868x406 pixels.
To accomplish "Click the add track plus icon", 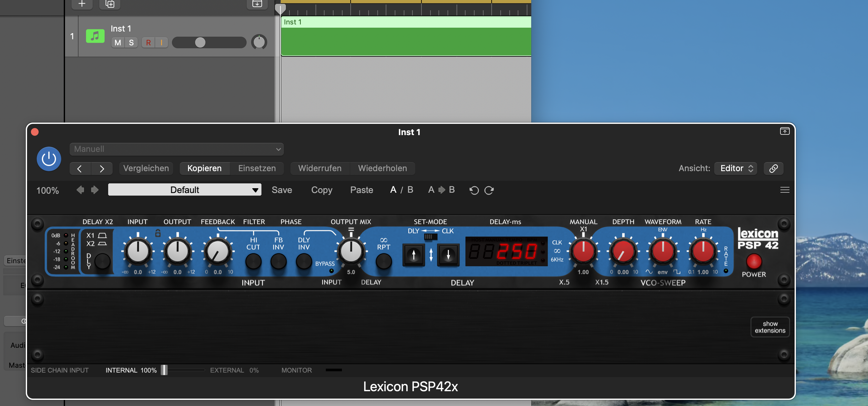I will 82,4.
